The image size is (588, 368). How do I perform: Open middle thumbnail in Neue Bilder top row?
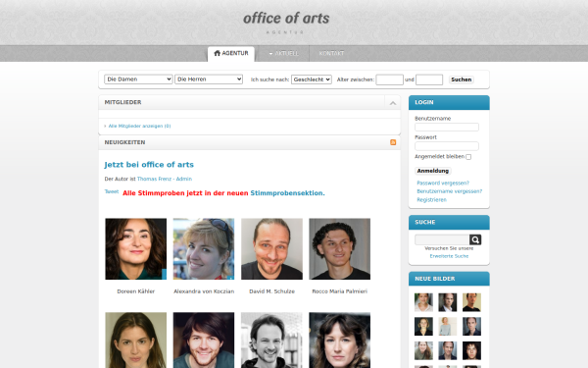pyautogui.click(x=448, y=302)
